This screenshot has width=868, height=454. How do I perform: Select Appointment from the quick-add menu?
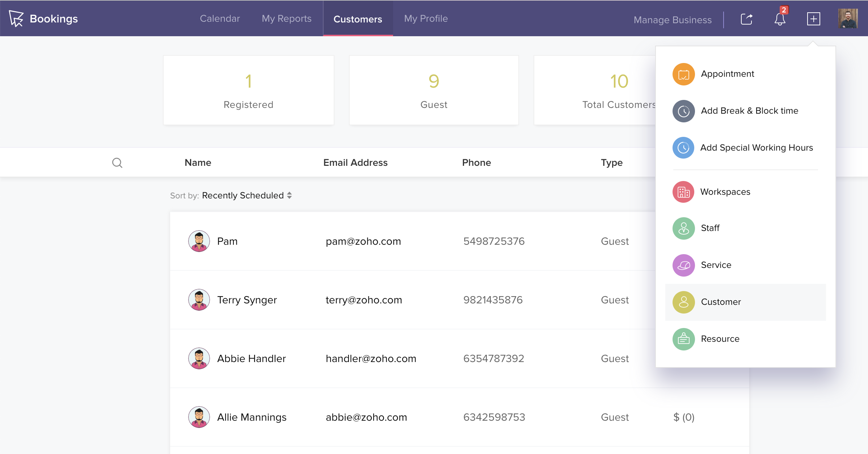pos(727,74)
